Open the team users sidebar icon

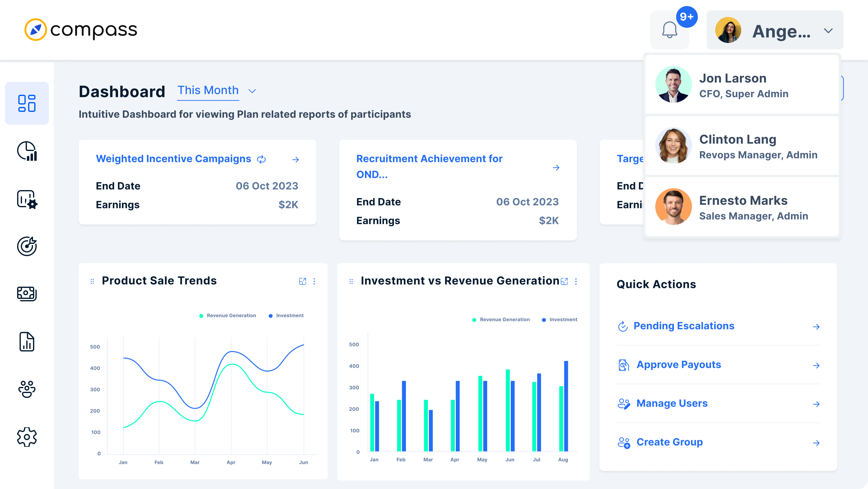click(27, 389)
